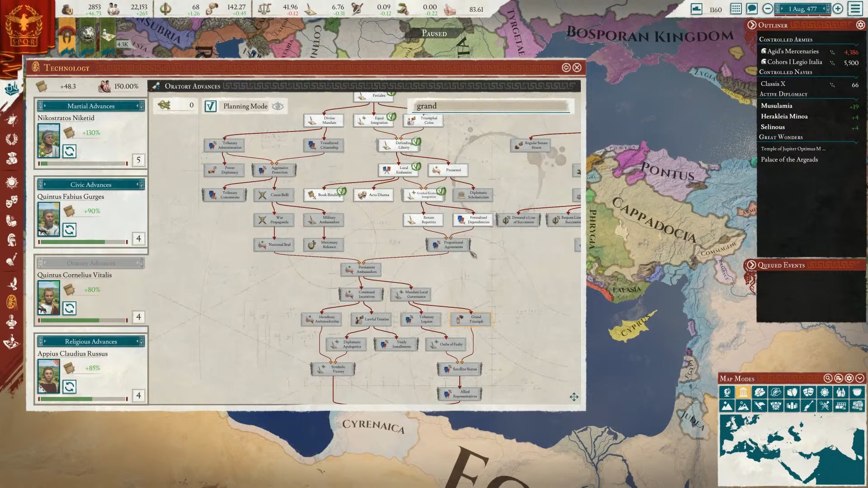The width and height of the screenshot is (868, 488).
Task: Select the Grand Triumph invention
Action: (470, 319)
